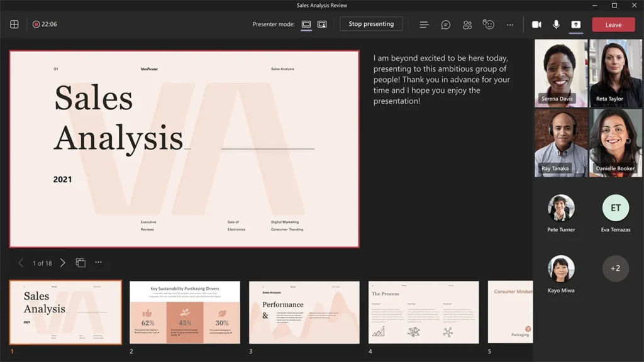Open the more actions menu
Screen dimensions: 644x362
pos(510,24)
